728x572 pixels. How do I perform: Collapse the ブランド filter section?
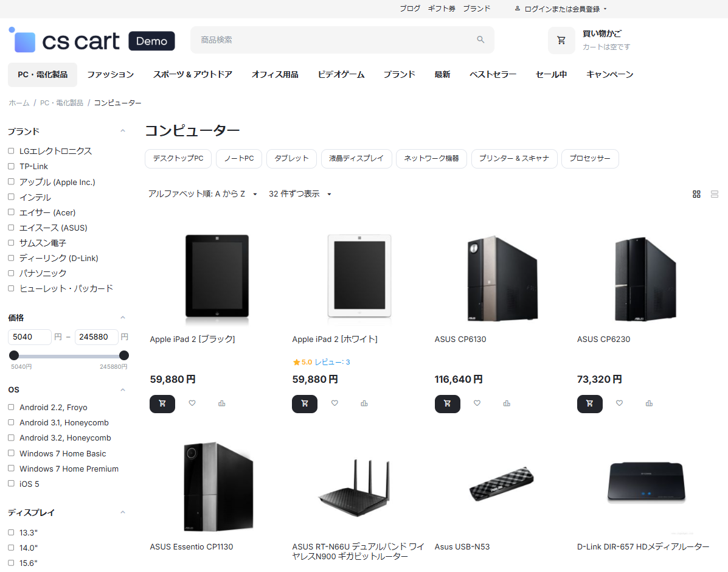tap(123, 131)
